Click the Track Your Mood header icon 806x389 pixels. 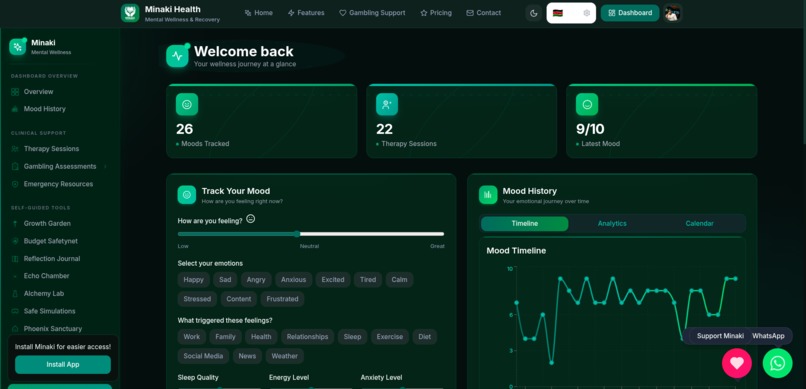coord(187,195)
